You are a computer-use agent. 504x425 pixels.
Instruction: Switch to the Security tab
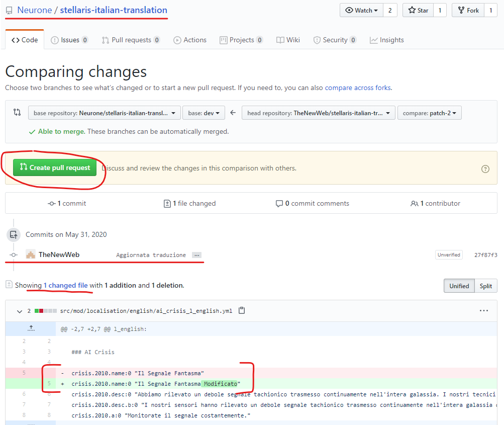point(335,40)
